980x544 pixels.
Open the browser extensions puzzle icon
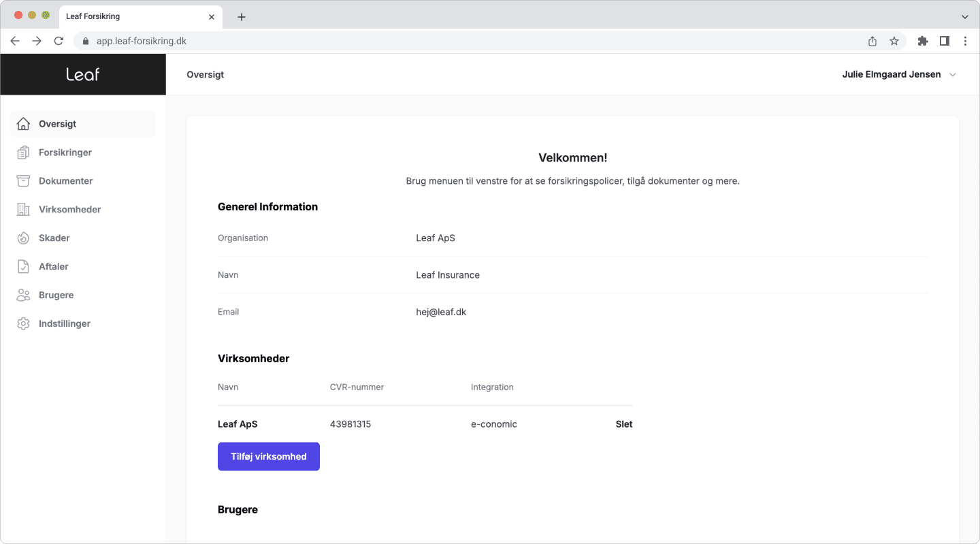click(923, 41)
